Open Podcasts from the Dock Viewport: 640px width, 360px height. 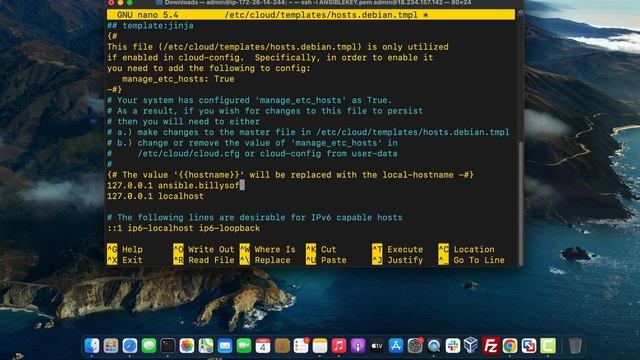pyautogui.click(x=358, y=346)
